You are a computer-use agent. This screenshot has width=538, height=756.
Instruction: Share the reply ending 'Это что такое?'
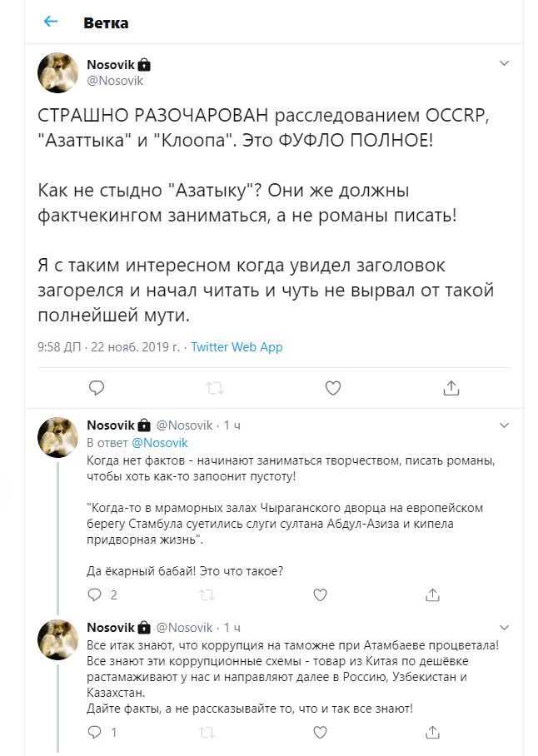(x=431, y=594)
